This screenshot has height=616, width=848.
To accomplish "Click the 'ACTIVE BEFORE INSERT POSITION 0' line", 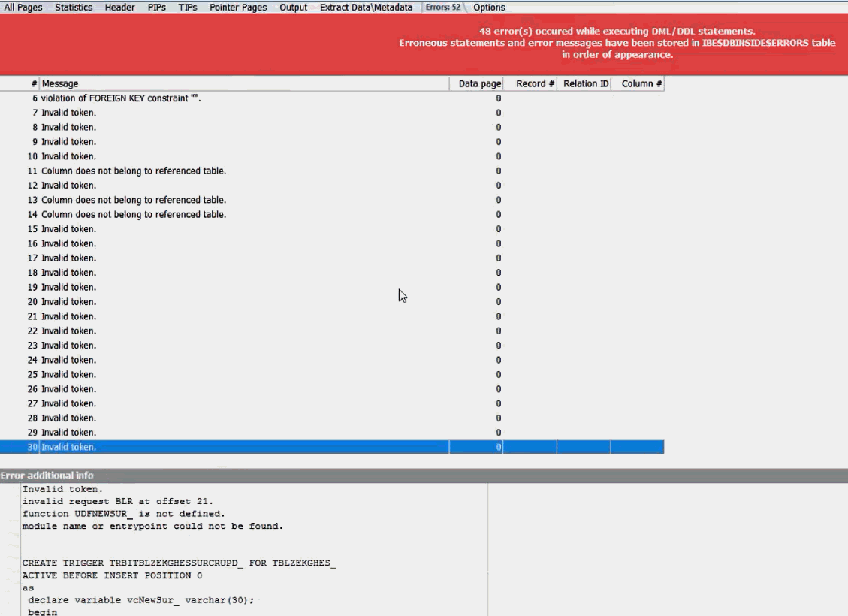I will tap(112, 575).
